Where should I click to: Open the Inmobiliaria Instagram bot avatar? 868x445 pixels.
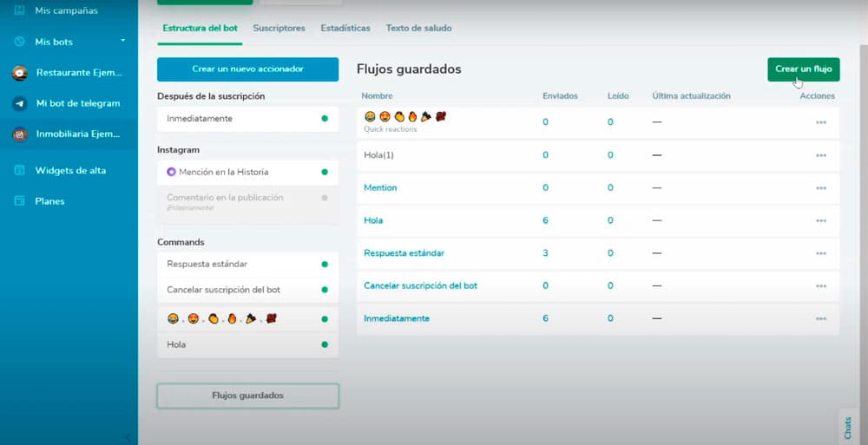pos(19,134)
